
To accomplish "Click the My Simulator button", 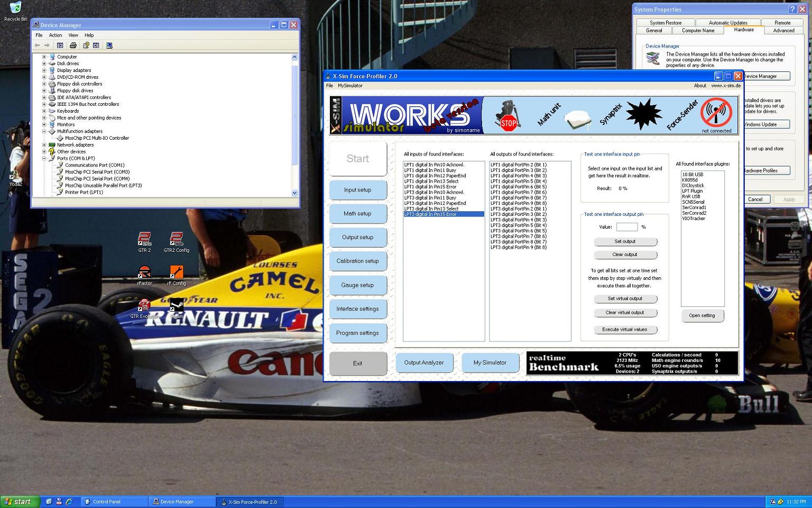I will tap(490, 363).
